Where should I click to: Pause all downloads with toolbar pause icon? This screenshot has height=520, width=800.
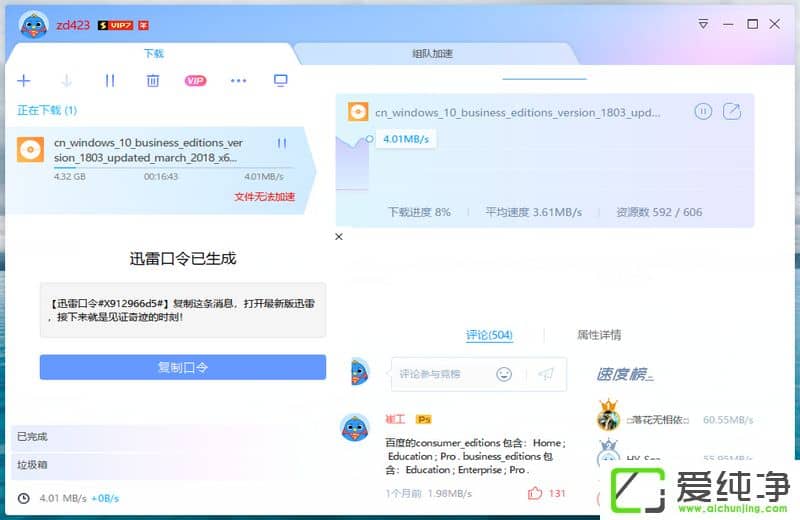[110, 81]
